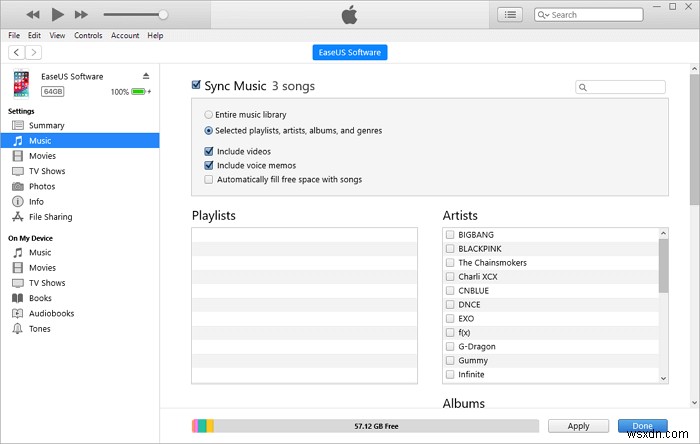Check the Gummy artist checkbox
700x444 pixels.
(x=450, y=361)
